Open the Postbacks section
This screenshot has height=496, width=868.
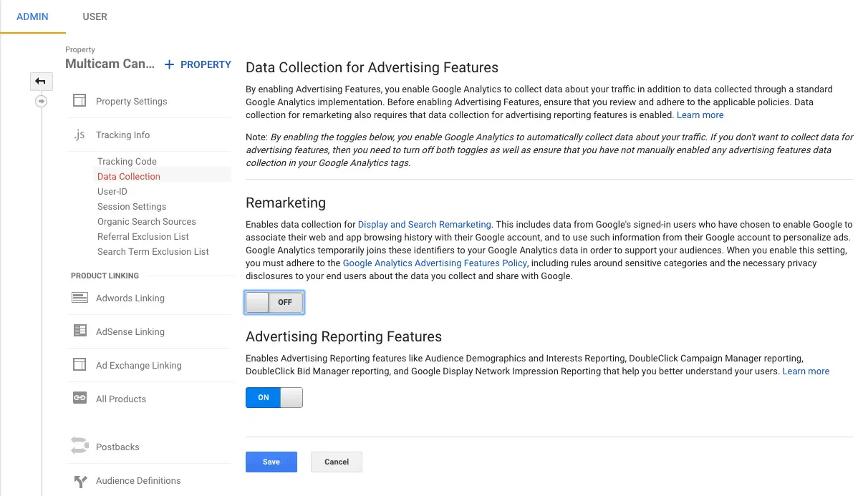pyautogui.click(x=117, y=447)
